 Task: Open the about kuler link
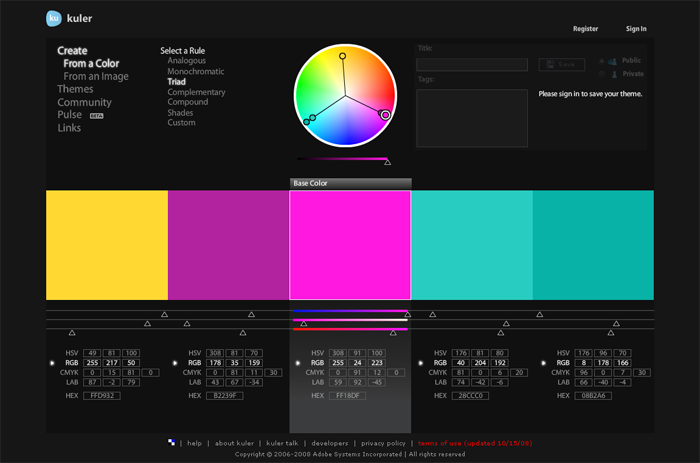click(x=234, y=443)
